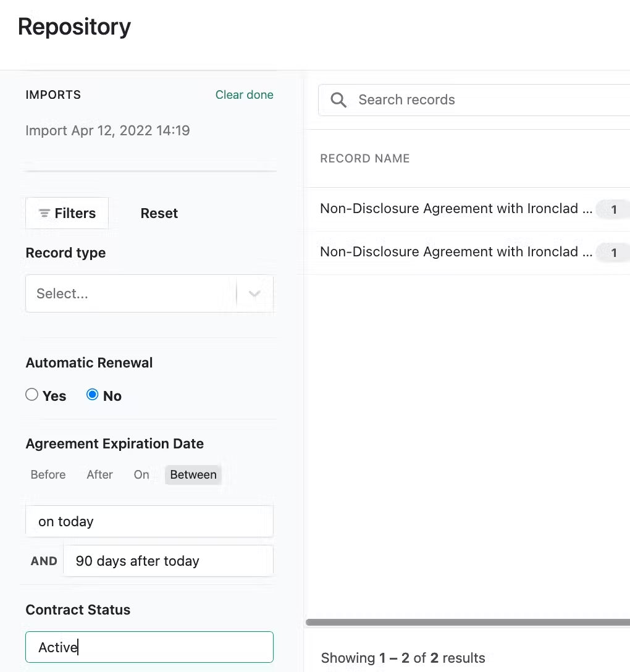Select the "On" expiration date option
The height and width of the screenshot is (672, 630).
141,474
